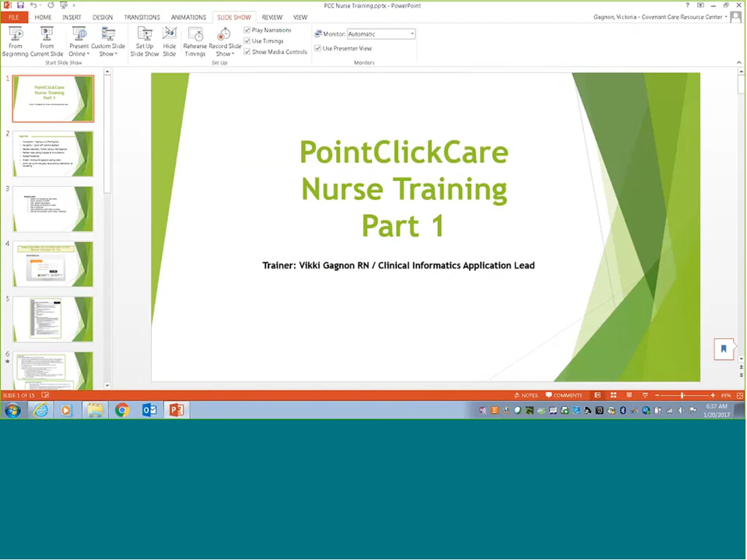
Task: Toggle the NOTES pane button
Action: [x=526, y=395]
